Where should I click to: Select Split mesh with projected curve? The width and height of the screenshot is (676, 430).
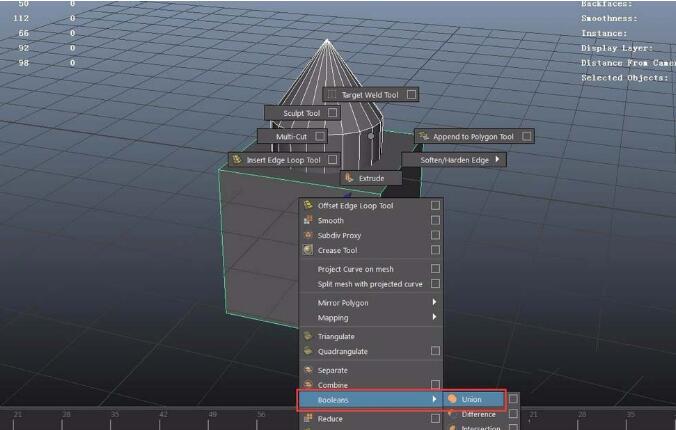coord(370,284)
